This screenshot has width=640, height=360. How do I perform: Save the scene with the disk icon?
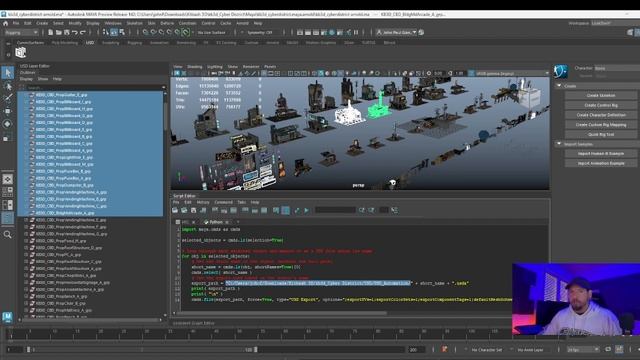(x=67, y=32)
